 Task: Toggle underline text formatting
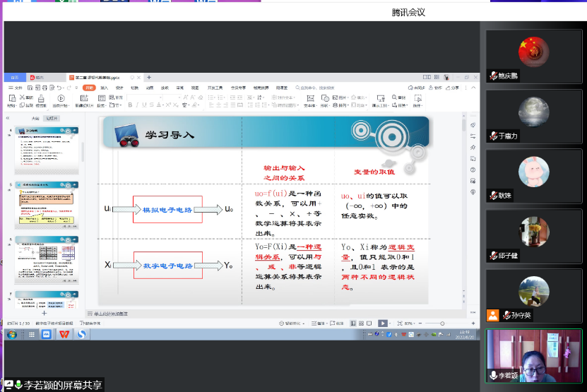tap(144, 105)
